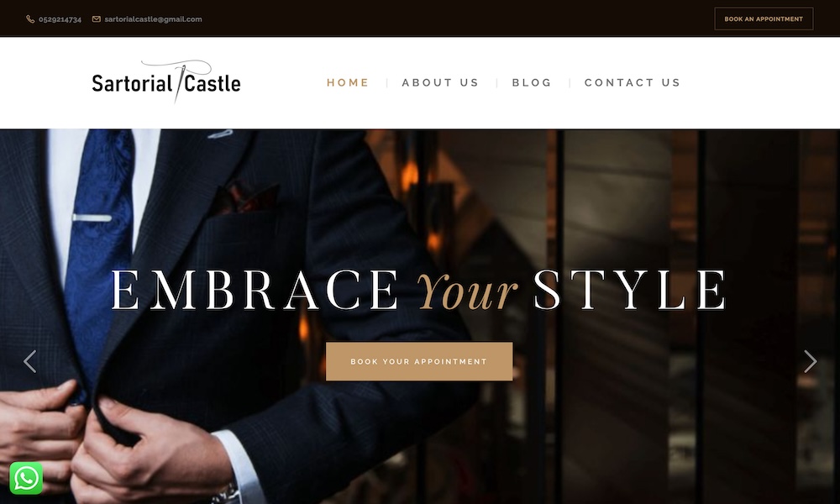The height and width of the screenshot is (504, 840).
Task: Open the Home menu item
Action: [348, 82]
